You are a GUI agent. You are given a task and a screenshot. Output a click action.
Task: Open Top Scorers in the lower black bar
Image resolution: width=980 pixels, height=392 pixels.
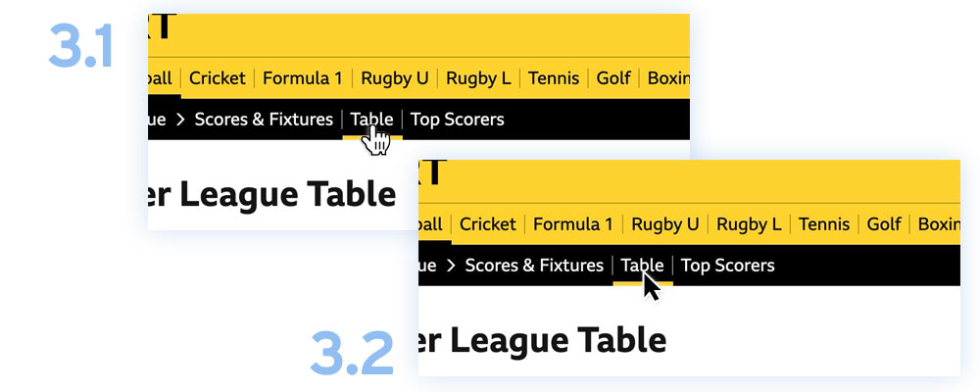click(727, 266)
